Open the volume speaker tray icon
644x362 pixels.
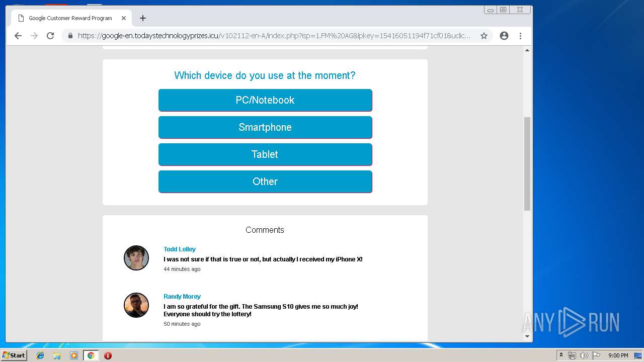pyautogui.click(x=584, y=355)
